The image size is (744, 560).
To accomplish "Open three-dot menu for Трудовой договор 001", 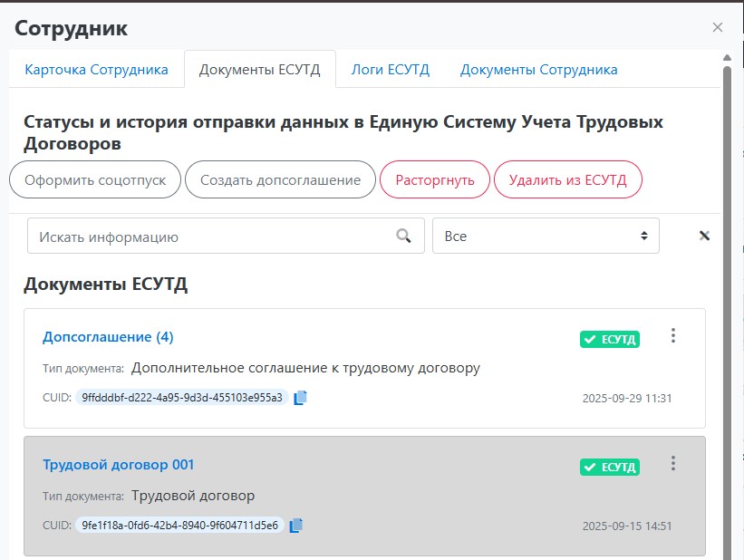I will coord(672,464).
